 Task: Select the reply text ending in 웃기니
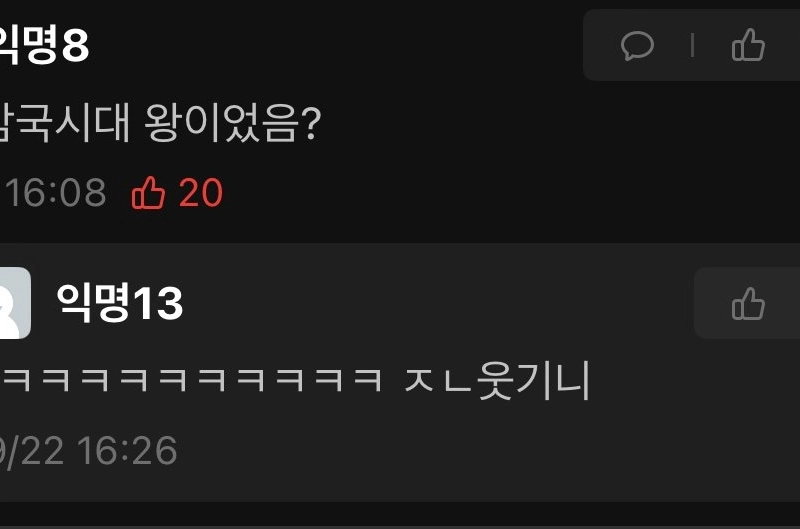[295, 381]
